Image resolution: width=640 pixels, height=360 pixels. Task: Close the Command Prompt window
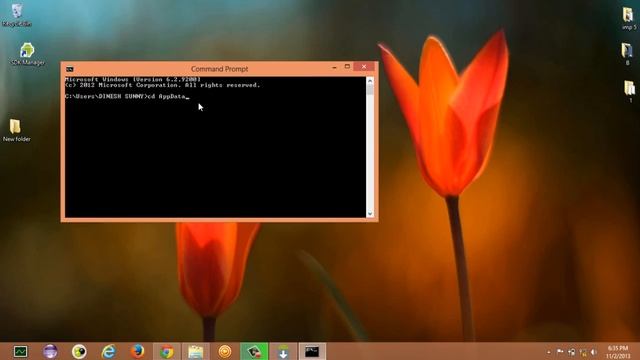click(x=364, y=67)
